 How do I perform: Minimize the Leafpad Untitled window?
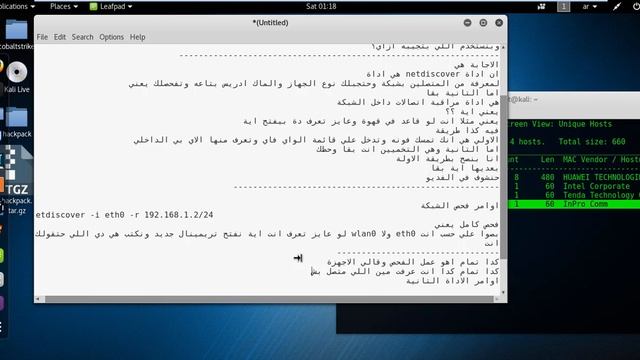click(467, 23)
